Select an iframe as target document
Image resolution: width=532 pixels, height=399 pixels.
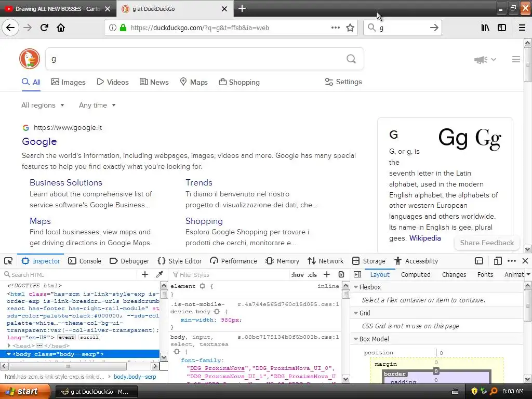tap(478, 261)
